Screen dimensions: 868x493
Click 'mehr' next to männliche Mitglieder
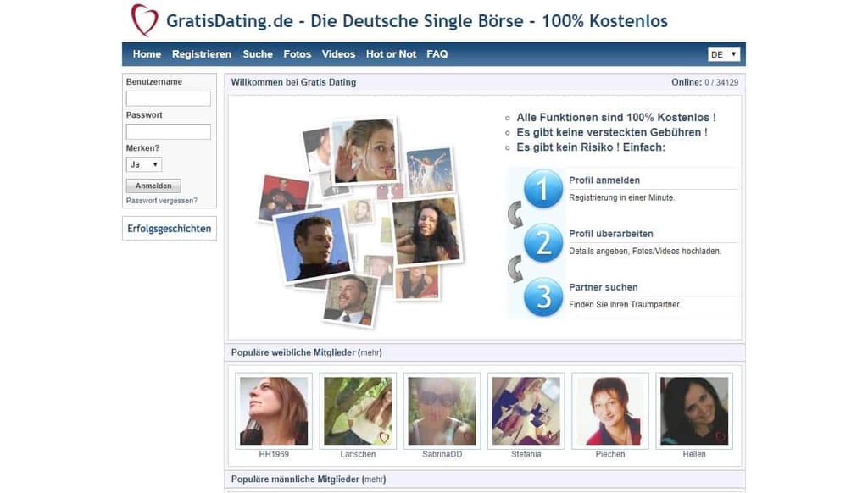pos(374,479)
